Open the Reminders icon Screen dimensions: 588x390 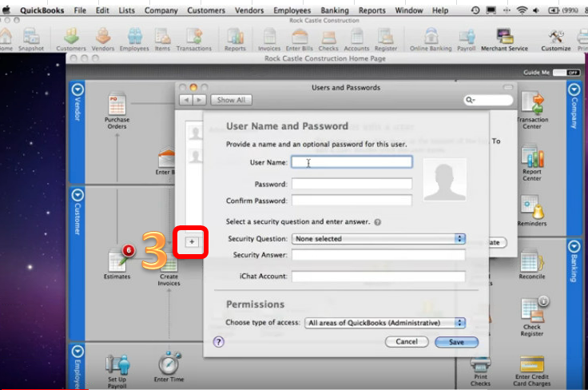tap(532, 211)
